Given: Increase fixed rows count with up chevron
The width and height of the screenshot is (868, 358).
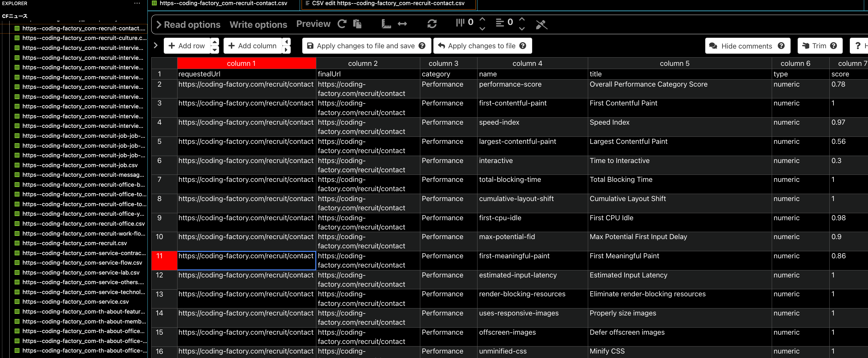Looking at the screenshot, I should 522,19.
